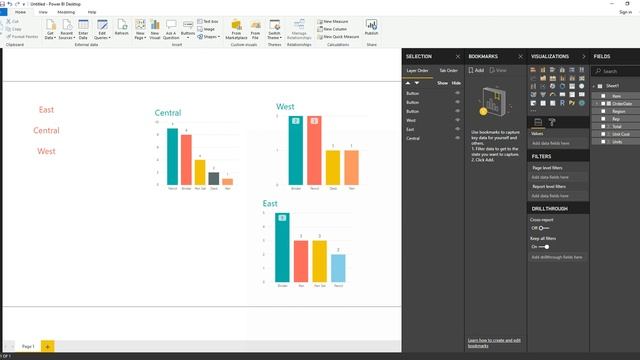Toggle visibility of Central layer

[x=457, y=138]
